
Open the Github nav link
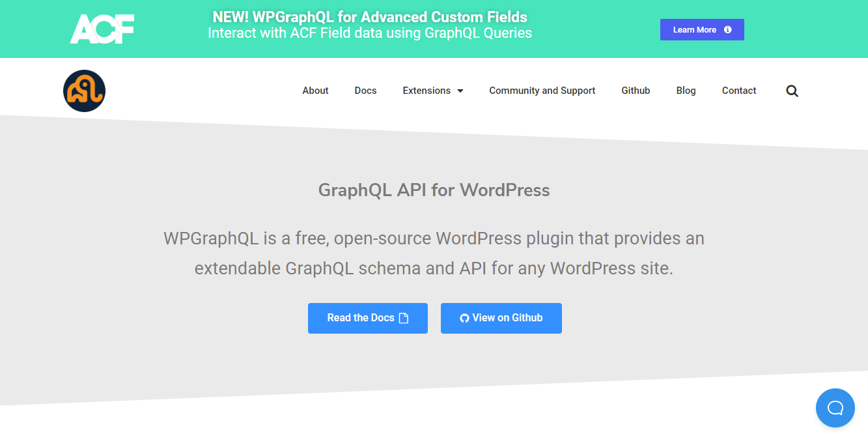point(636,91)
